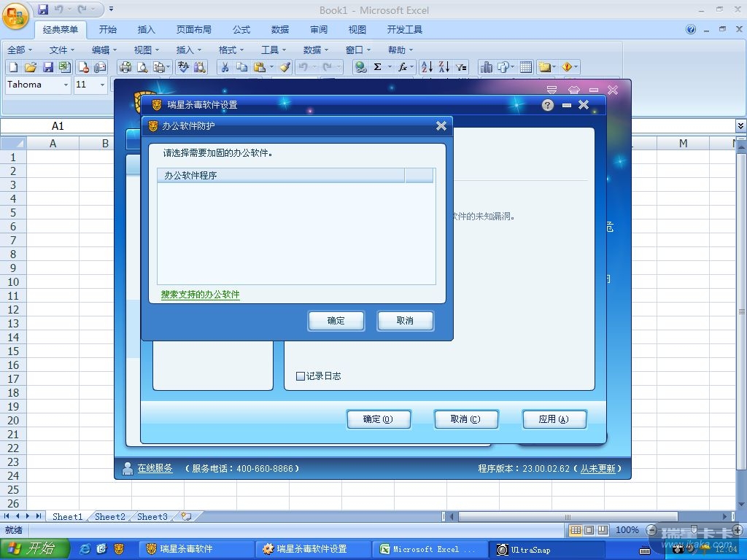
Task: Expand the 格式 classic menu
Action: (x=231, y=50)
